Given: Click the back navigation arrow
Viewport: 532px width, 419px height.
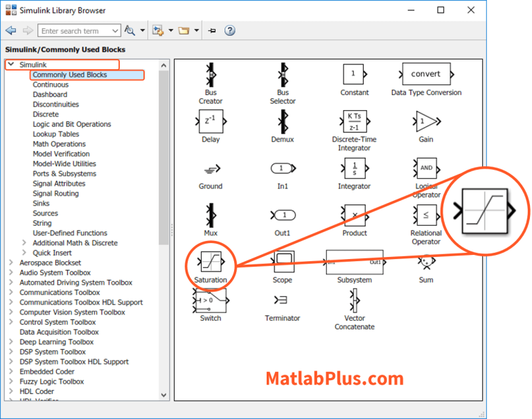Looking at the screenshot, I should [10, 30].
